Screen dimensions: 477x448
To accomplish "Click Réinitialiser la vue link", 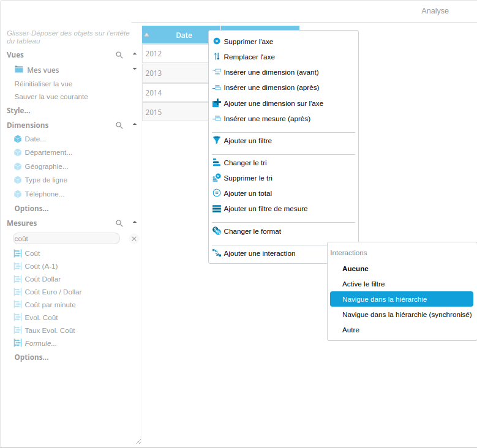I will pos(43,84).
